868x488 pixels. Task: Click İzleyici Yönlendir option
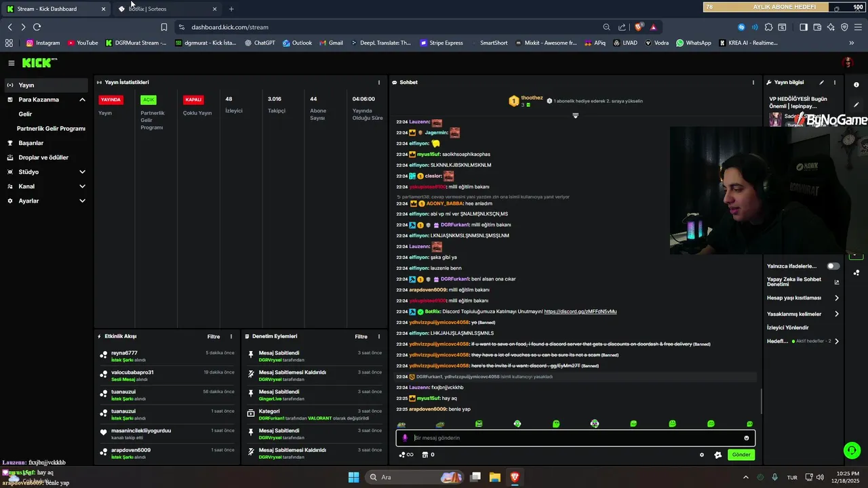click(x=788, y=327)
